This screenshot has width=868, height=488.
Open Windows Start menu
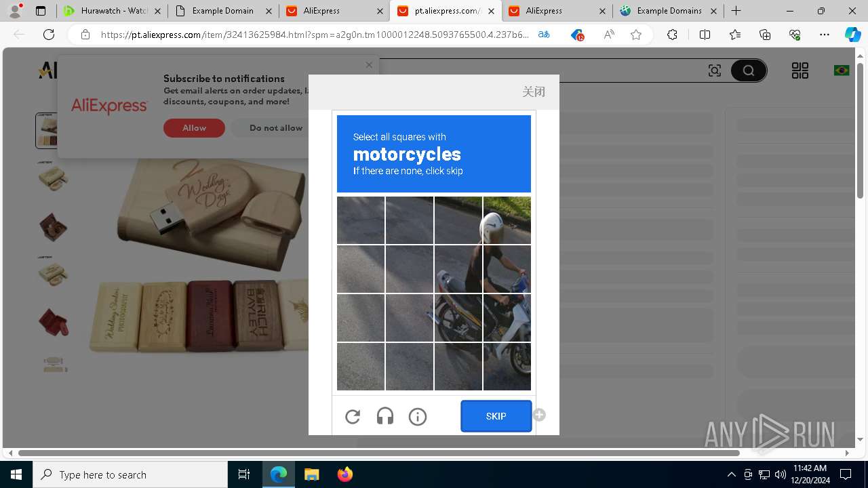16,474
